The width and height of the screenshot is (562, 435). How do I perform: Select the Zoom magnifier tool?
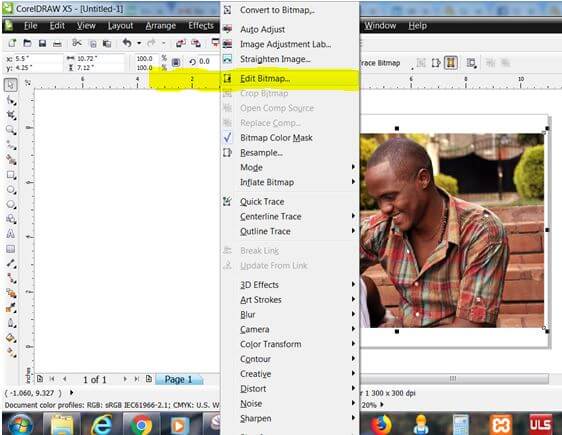tap(11, 130)
